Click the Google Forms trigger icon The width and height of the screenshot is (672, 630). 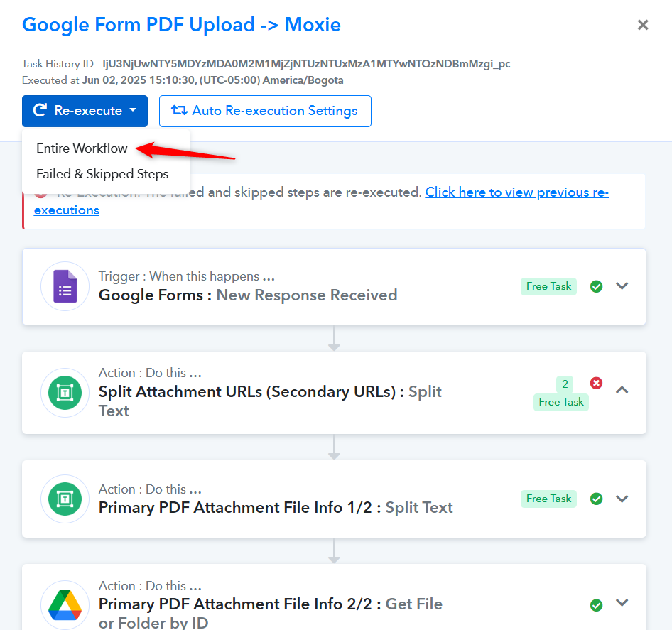[x=65, y=286]
